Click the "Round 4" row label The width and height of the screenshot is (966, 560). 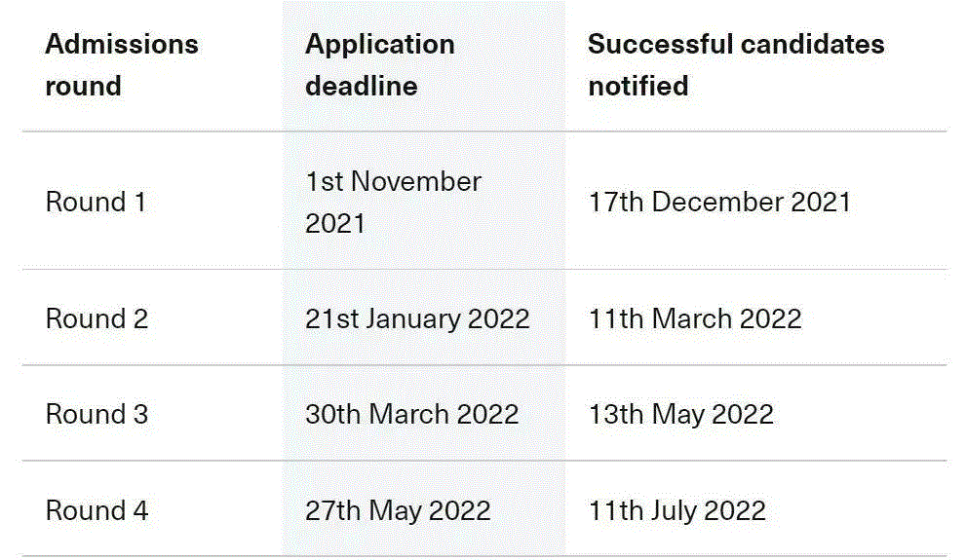pos(97,510)
